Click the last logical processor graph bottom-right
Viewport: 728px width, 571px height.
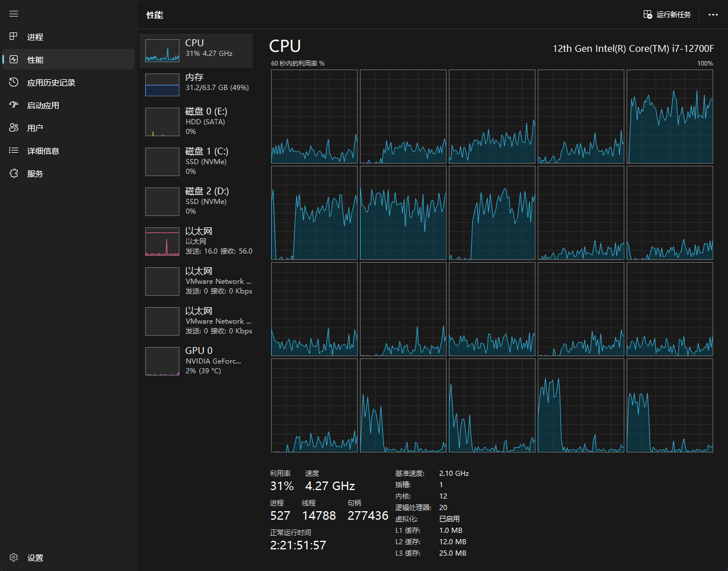[669, 405]
